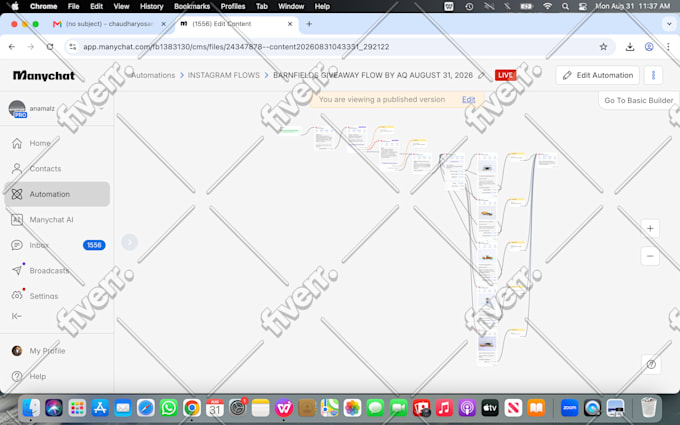Open the Zoom app from the dock
The image size is (680, 425).
(x=569, y=408)
